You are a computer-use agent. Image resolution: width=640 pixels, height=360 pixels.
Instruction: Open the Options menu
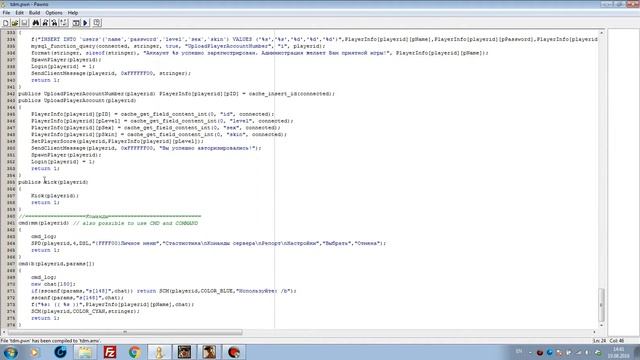click(54, 13)
